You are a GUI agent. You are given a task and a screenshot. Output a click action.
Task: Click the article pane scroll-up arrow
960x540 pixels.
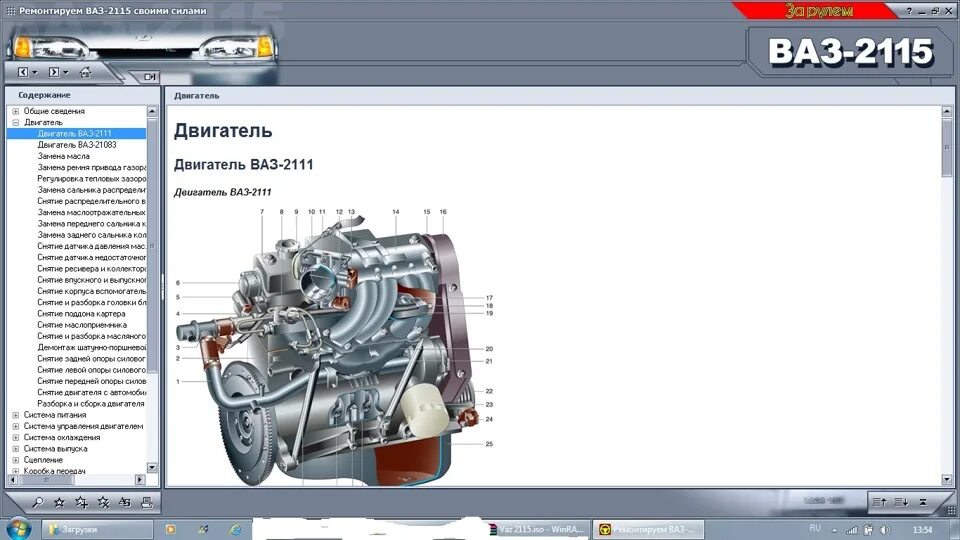947,111
